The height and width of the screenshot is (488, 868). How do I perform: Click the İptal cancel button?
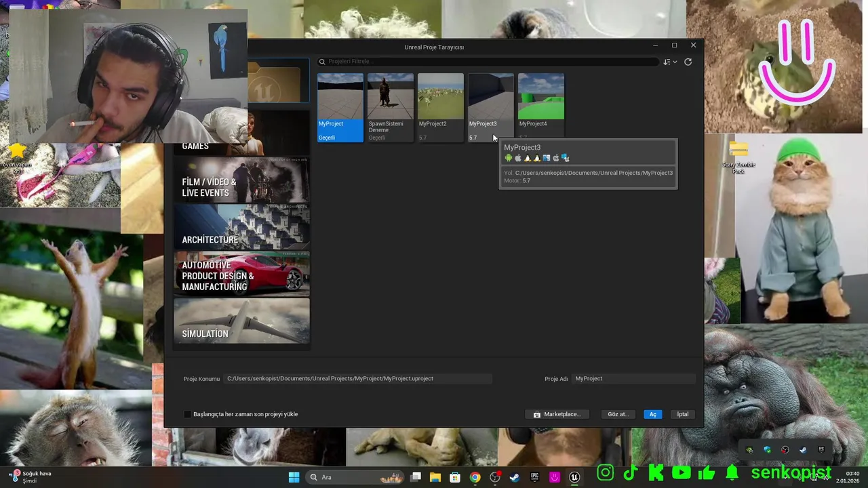(683, 414)
